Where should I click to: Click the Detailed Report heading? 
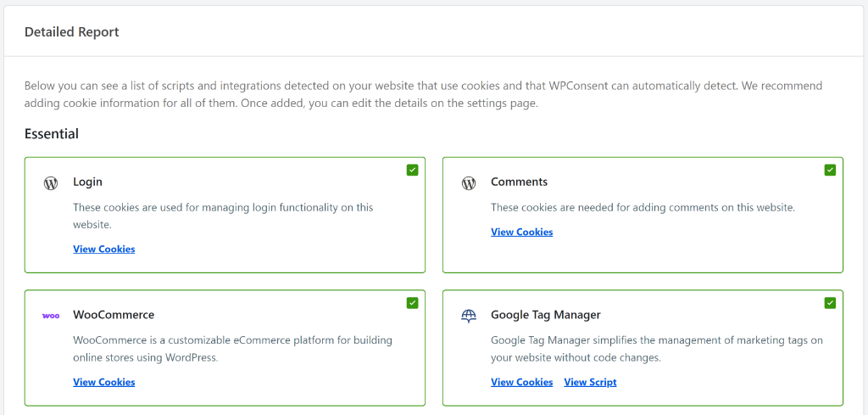pos(71,32)
